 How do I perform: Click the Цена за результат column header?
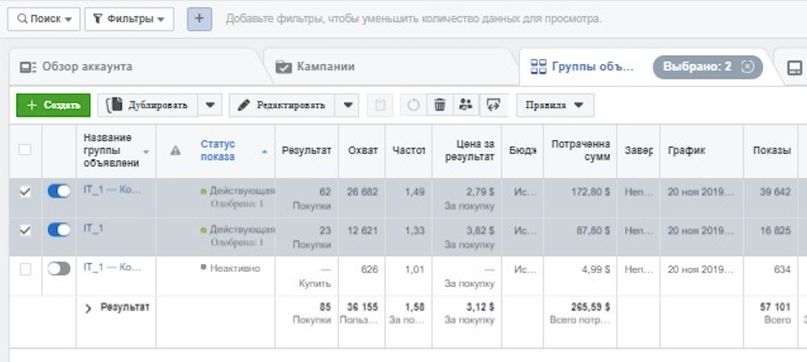click(469, 150)
